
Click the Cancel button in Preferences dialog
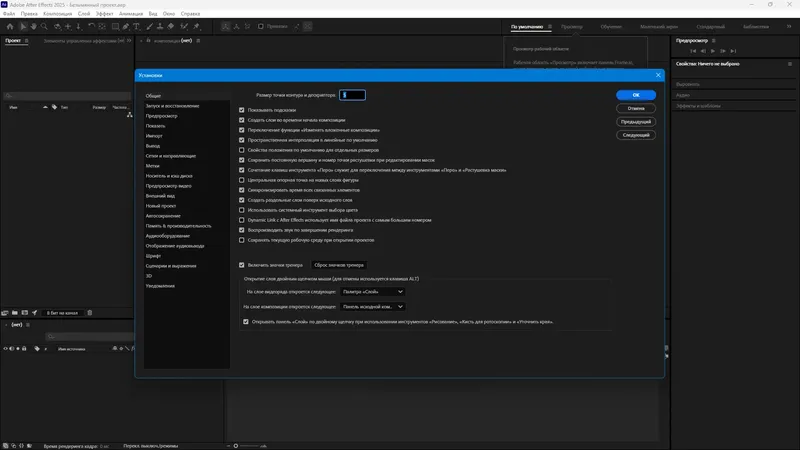click(636, 108)
